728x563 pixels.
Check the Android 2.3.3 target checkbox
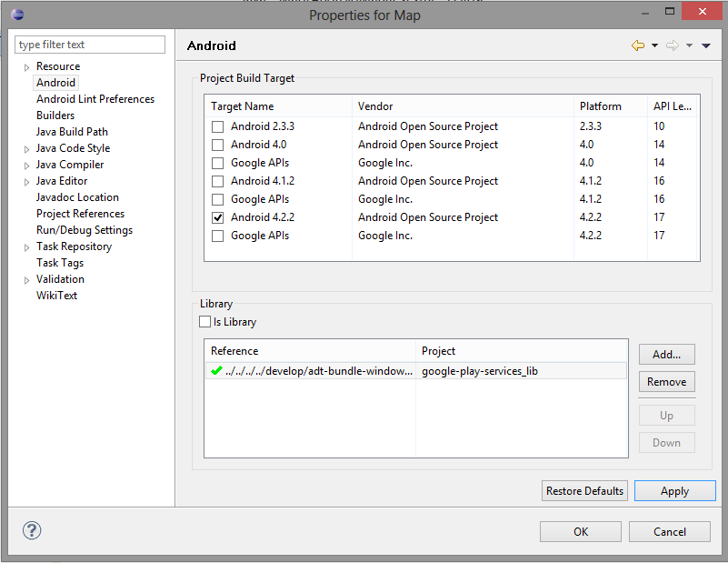click(217, 126)
